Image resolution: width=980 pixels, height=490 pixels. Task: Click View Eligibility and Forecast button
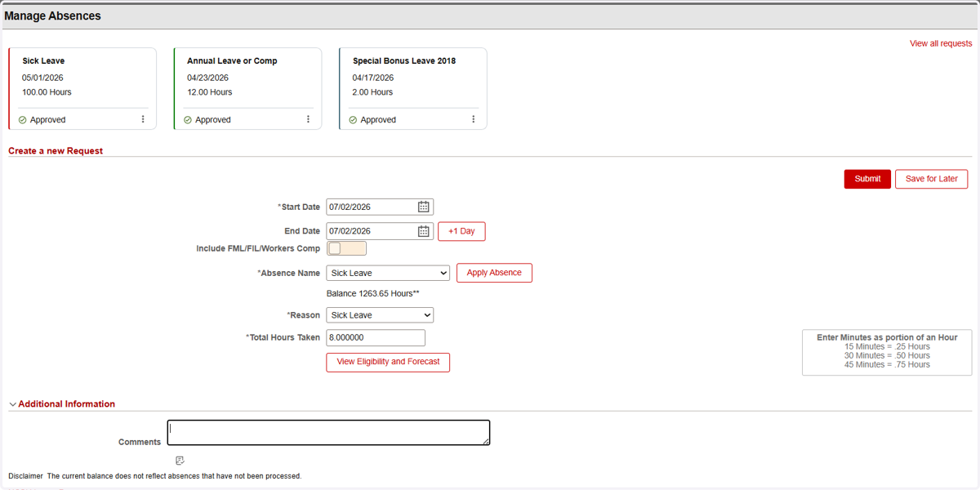pyautogui.click(x=388, y=362)
